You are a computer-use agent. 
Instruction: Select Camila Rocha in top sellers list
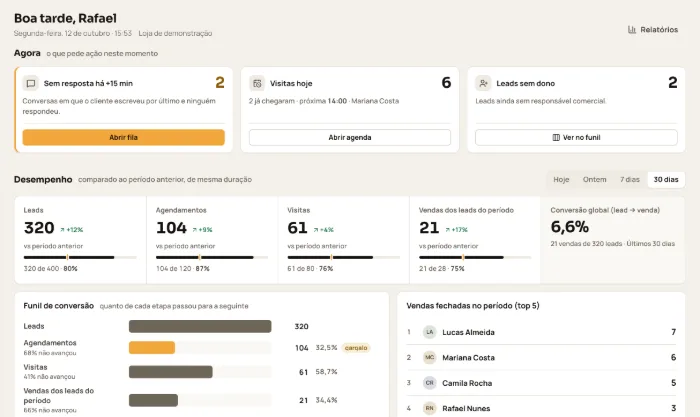(541, 383)
